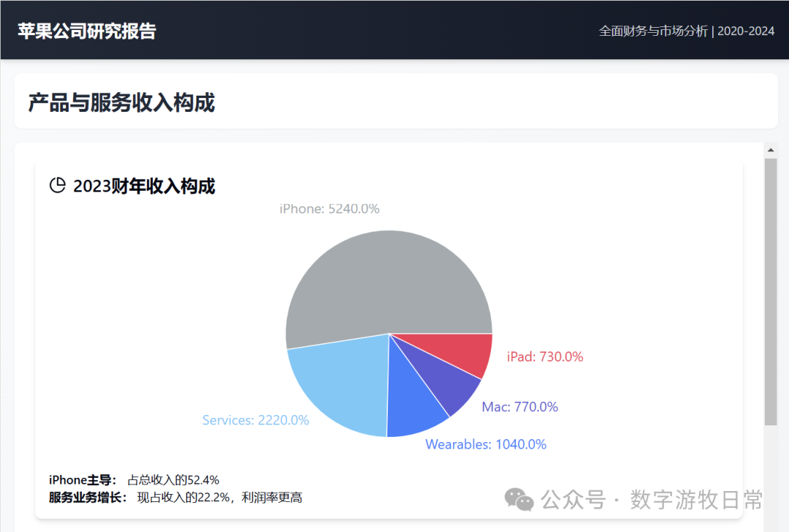
Task: Click the Services: 2220.0% chart label
Action: point(256,420)
